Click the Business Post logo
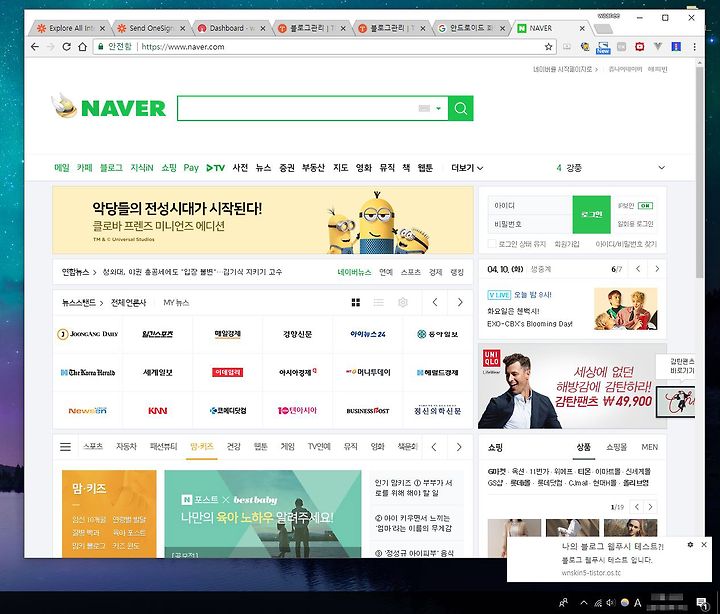 [368, 411]
